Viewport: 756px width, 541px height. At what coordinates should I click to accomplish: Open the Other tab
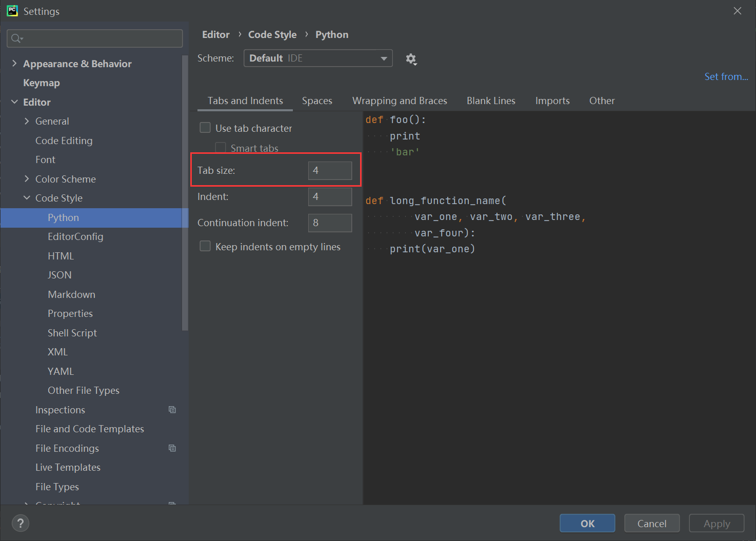click(602, 101)
